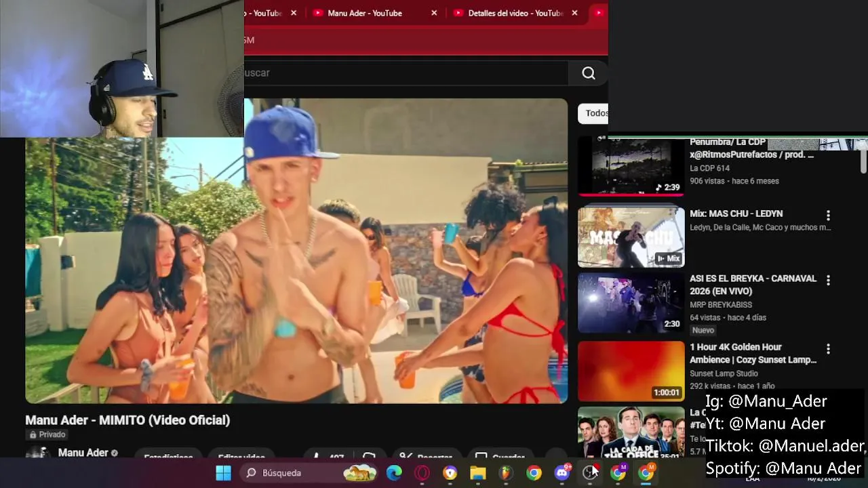Click the horse illustration in taskbar search
Image resolution: width=868 pixels, height=488 pixels.
pos(359,472)
